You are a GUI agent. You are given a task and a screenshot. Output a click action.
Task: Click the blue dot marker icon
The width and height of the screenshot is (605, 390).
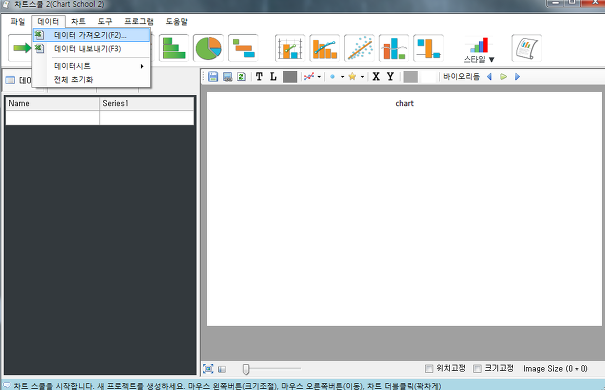333,76
